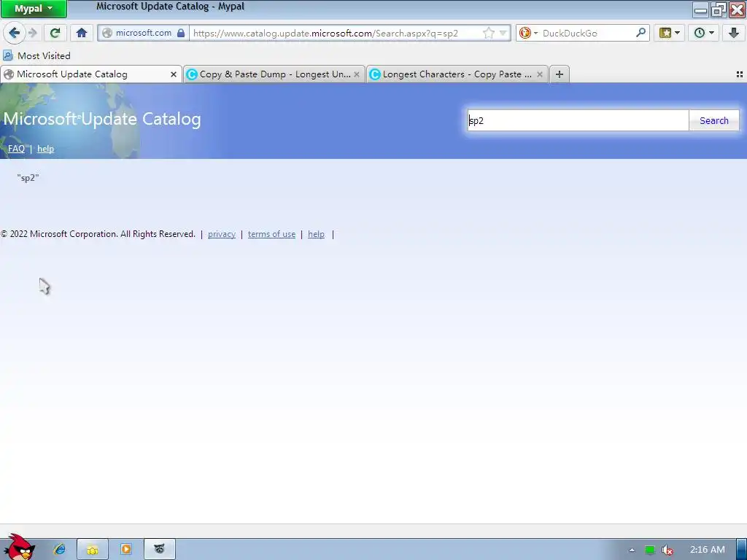Reload the current page
The width and height of the screenshot is (747, 560).
coord(55,33)
